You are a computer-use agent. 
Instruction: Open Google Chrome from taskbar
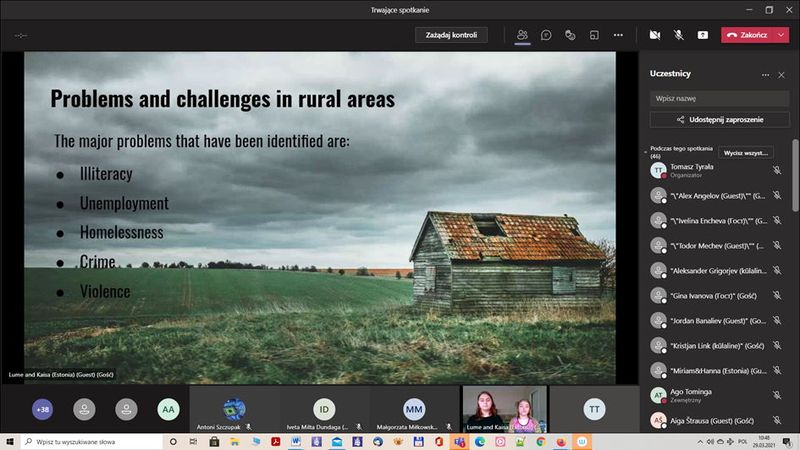[x=541, y=441]
